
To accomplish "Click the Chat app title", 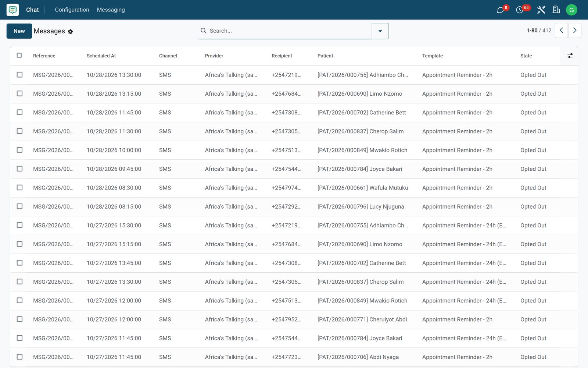I will pos(32,10).
